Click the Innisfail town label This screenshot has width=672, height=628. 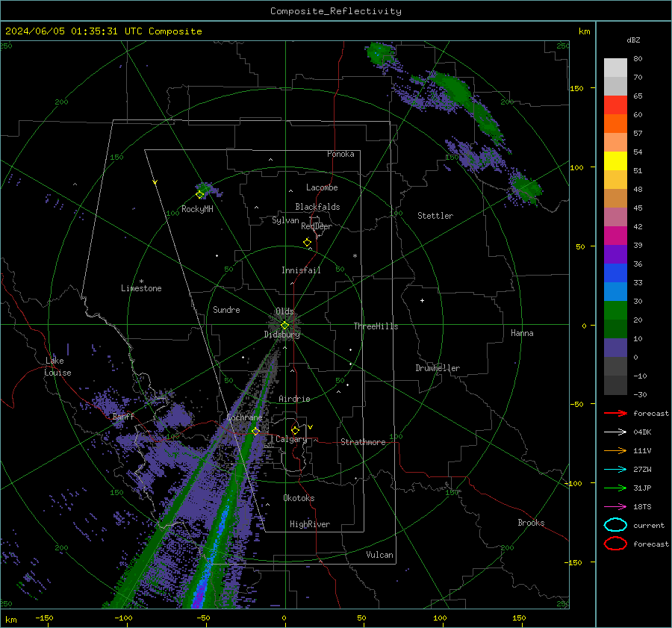coord(301,270)
